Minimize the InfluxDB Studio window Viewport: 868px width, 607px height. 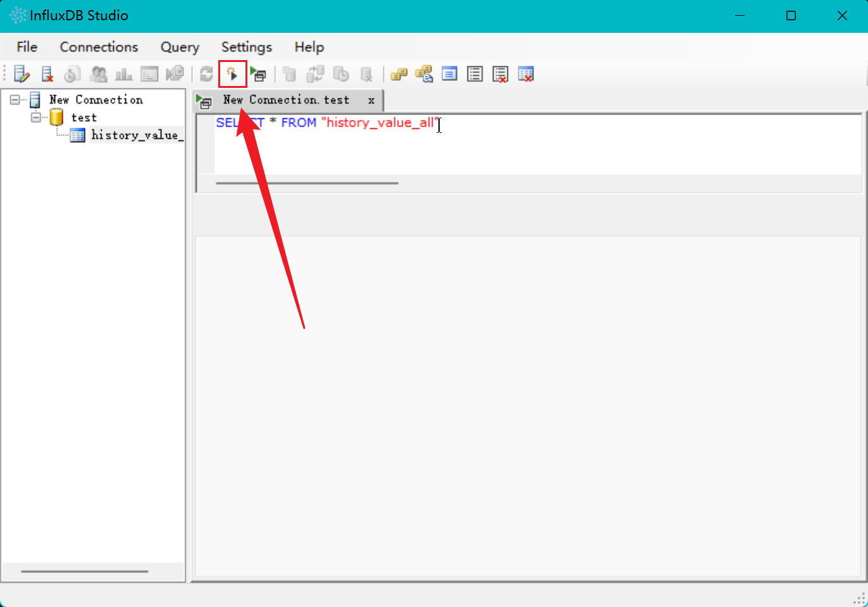(740, 16)
